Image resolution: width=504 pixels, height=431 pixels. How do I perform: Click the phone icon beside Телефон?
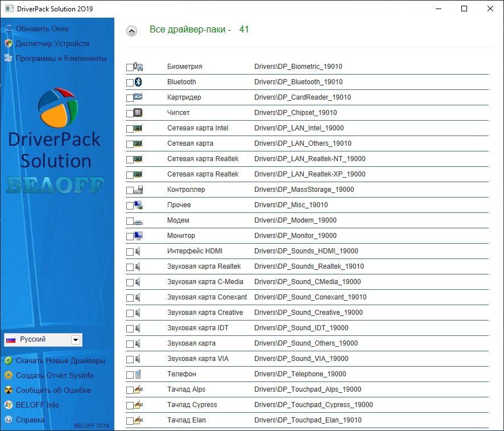point(138,374)
